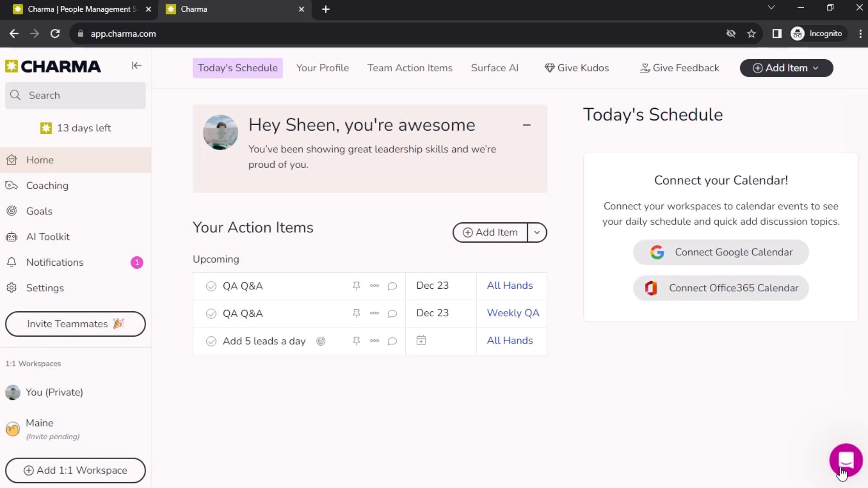Toggle the QA Q&A completion checkbox second row
The width and height of the screenshot is (868, 488).
tap(211, 313)
